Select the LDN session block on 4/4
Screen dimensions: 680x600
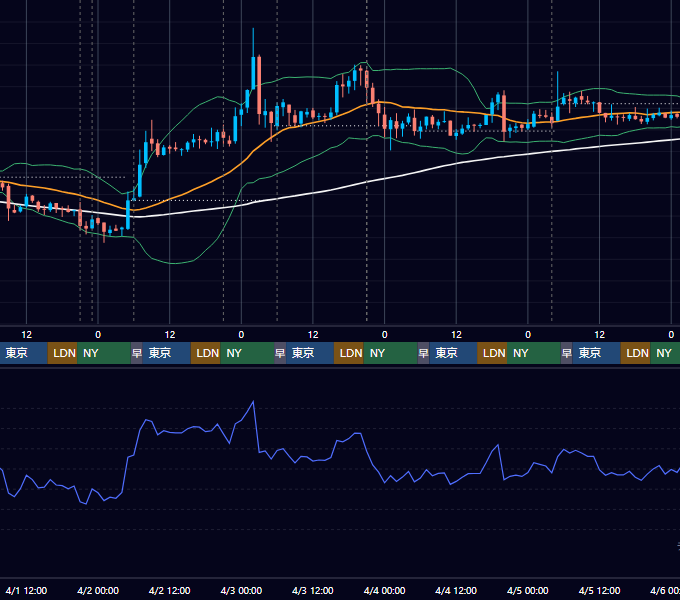[x=492, y=353]
